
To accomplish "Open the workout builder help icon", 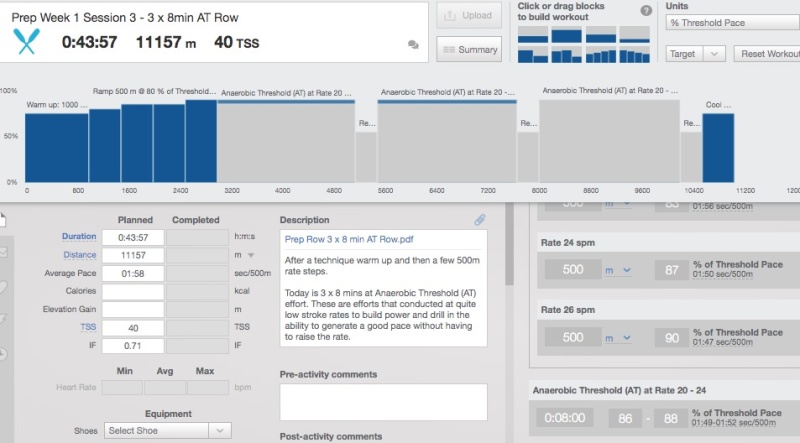I will (646, 10).
